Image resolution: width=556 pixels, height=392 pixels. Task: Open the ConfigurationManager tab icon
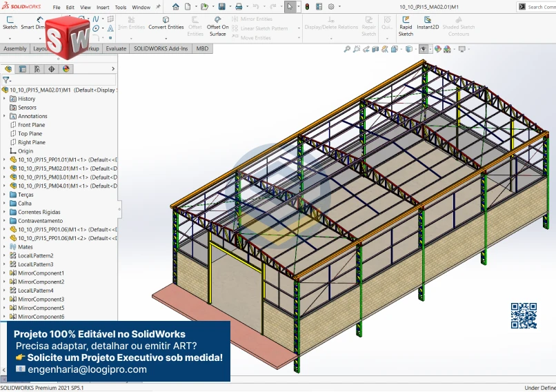tap(37, 69)
